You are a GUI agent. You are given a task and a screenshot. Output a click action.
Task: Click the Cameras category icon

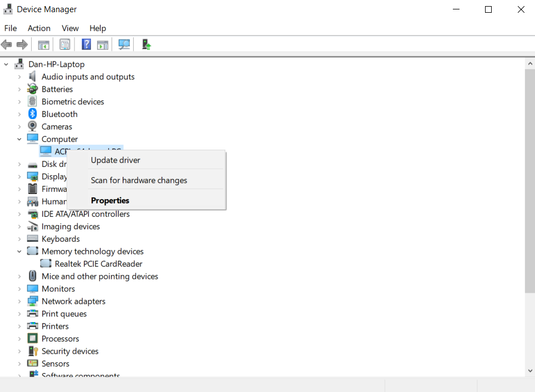pos(33,126)
